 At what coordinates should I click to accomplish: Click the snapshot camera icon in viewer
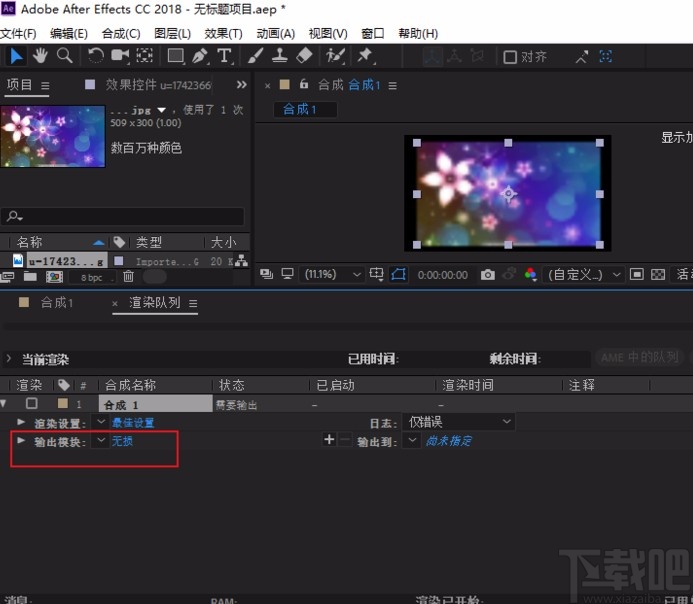point(487,275)
